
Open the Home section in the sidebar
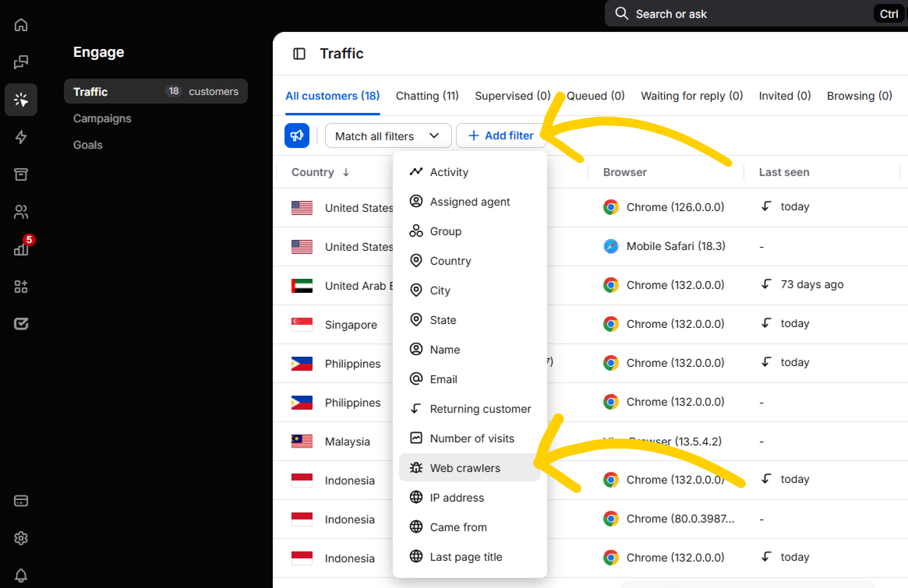(x=21, y=25)
